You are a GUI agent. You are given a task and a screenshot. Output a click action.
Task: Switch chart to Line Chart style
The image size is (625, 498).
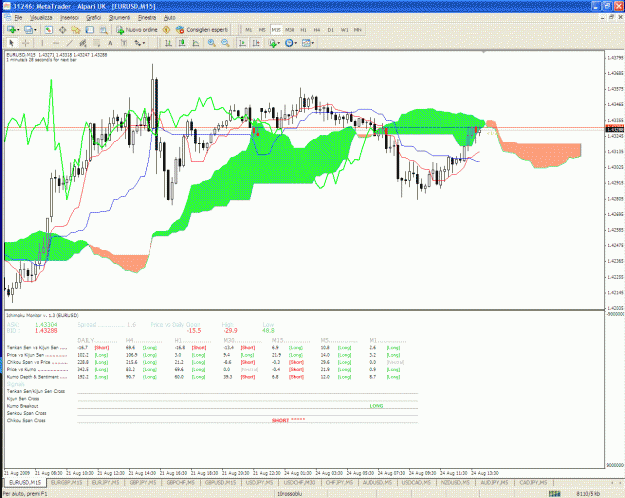pyautogui.click(x=196, y=43)
